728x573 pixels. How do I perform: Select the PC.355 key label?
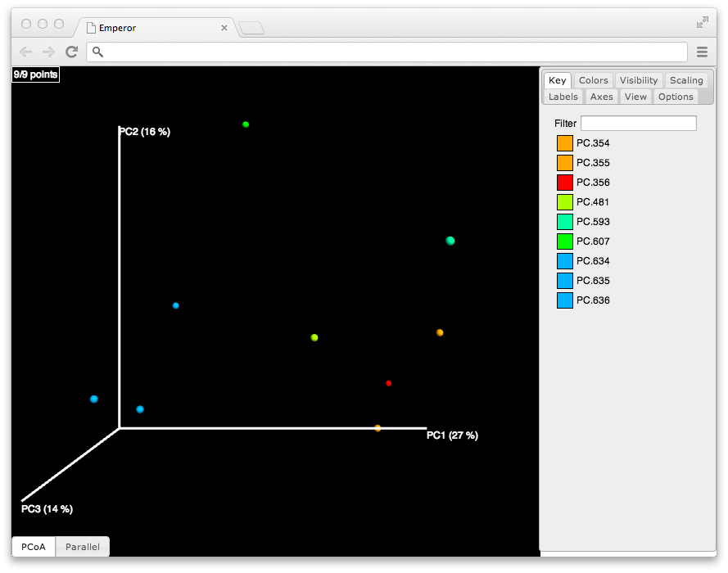[593, 163]
